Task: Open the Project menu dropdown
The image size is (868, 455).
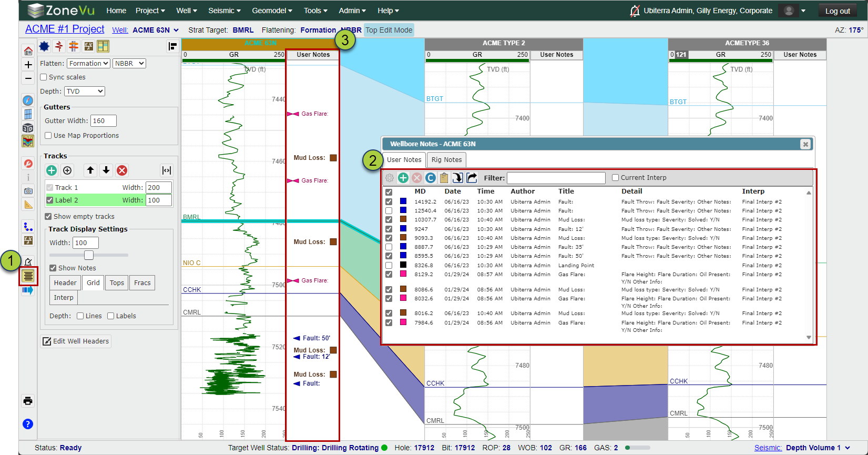Action: pos(150,11)
